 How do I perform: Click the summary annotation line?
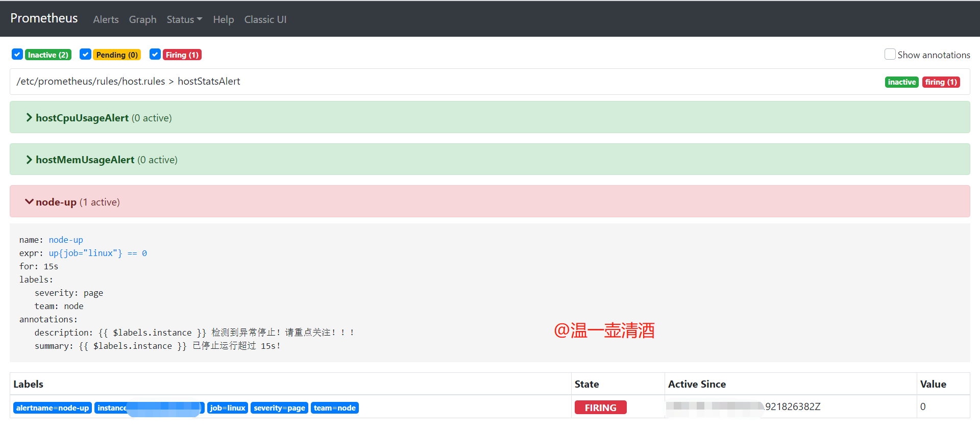158,346
